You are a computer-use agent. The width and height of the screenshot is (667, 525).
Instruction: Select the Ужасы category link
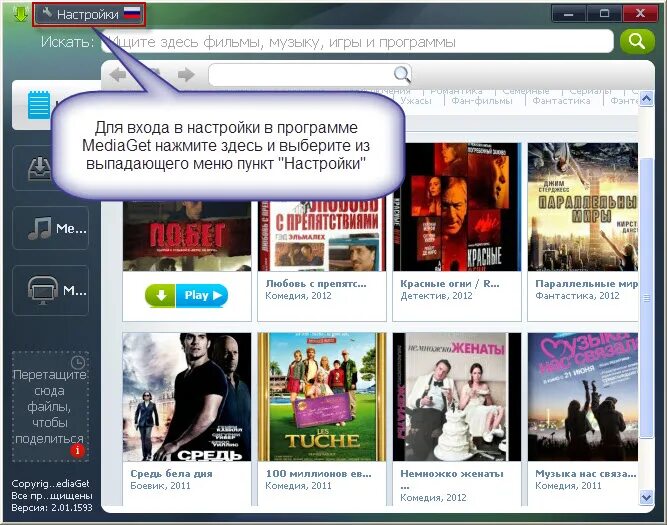click(x=416, y=101)
